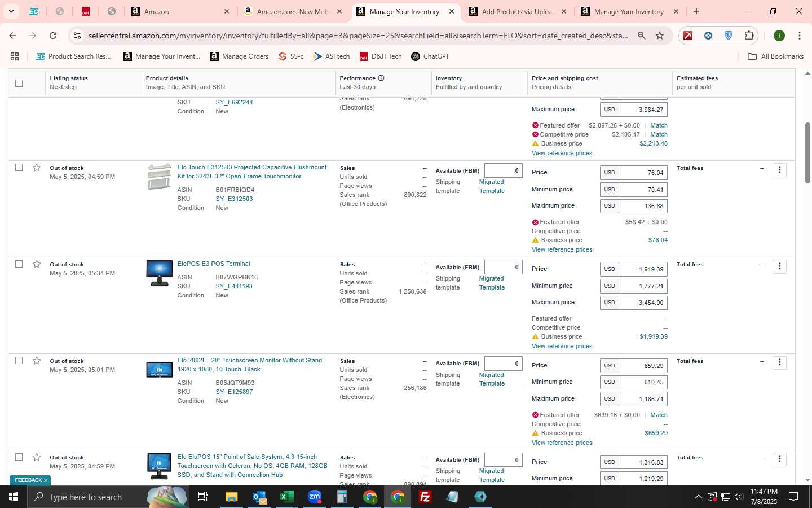
Task: Click the browser back arrow
Action: (12, 36)
